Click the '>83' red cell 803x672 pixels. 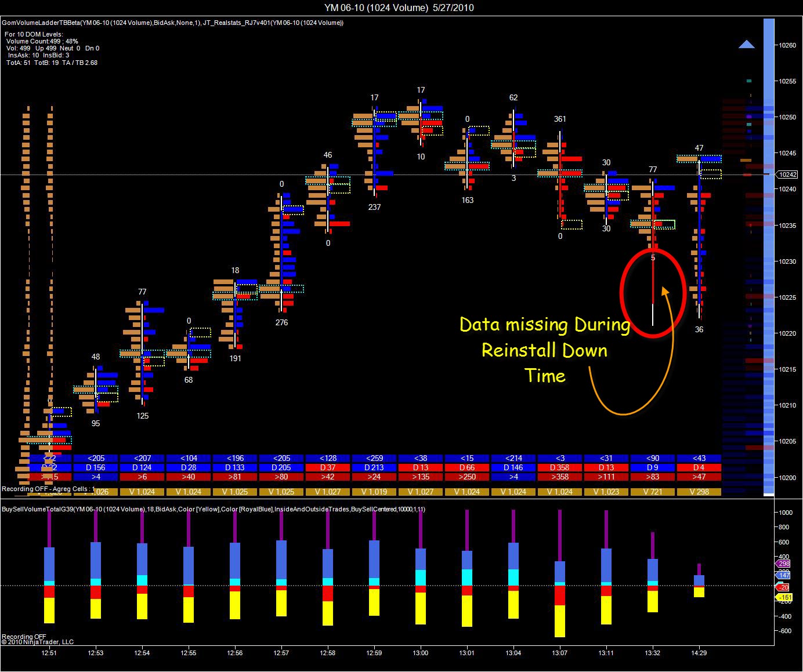[x=653, y=477]
